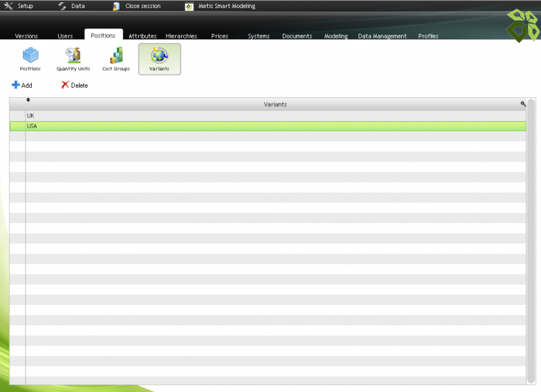The height and width of the screenshot is (392, 541).
Task: Select the Variants globe icon
Action: pos(159,55)
